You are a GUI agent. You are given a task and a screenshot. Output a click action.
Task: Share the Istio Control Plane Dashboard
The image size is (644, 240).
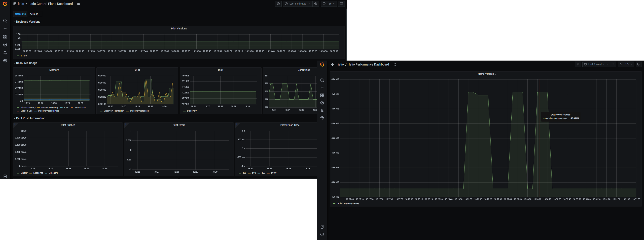[x=78, y=4]
